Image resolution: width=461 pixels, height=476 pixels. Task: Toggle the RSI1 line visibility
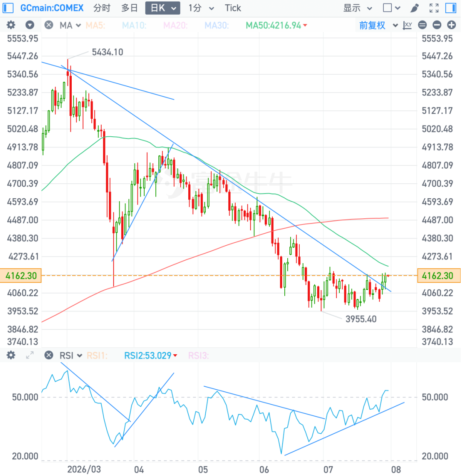97,355
